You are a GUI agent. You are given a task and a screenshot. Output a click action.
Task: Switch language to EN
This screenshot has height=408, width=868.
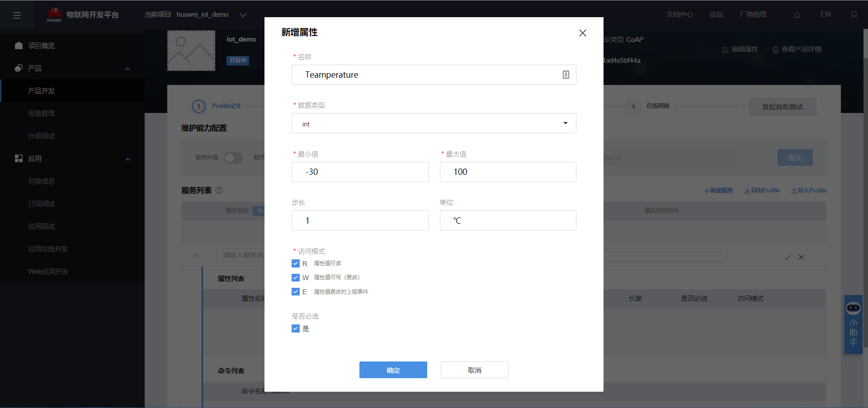point(825,14)
